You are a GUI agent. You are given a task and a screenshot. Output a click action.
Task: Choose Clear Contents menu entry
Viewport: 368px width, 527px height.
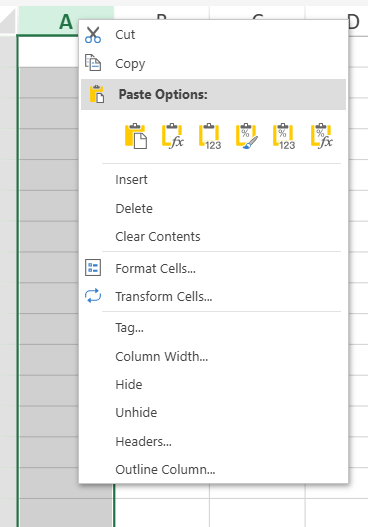point(158,237)
